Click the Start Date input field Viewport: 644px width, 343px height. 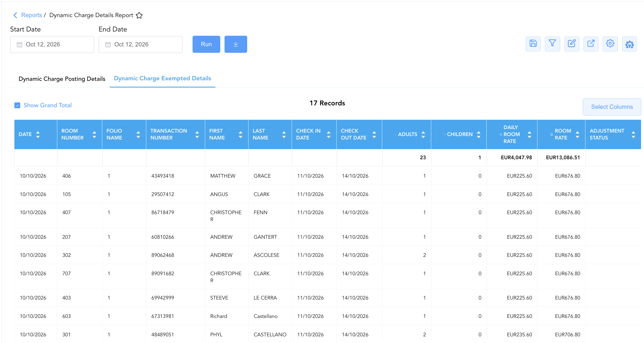(52, 45)
